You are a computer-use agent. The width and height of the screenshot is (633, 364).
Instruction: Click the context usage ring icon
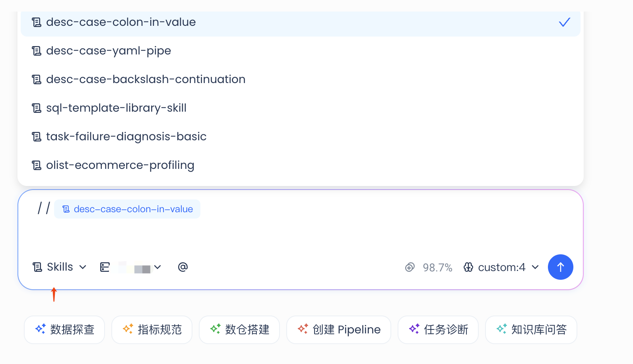[410, 267]
